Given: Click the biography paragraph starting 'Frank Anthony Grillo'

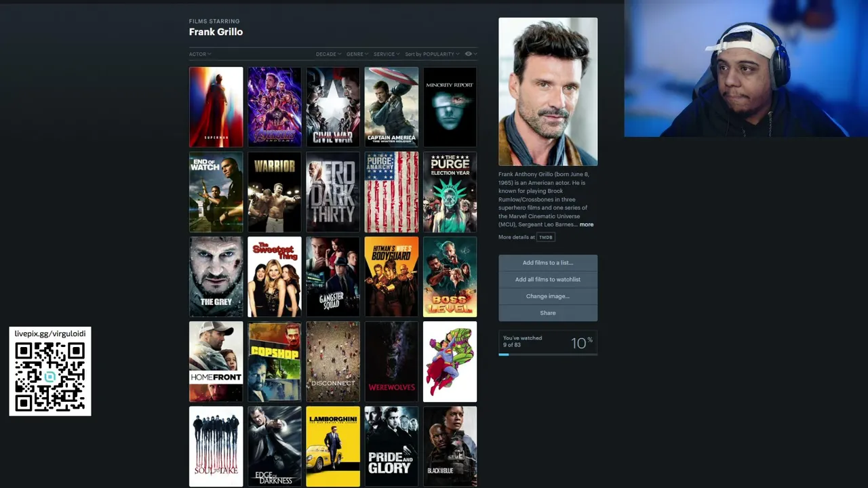Looking at the screenshot, I should point(545,199).
